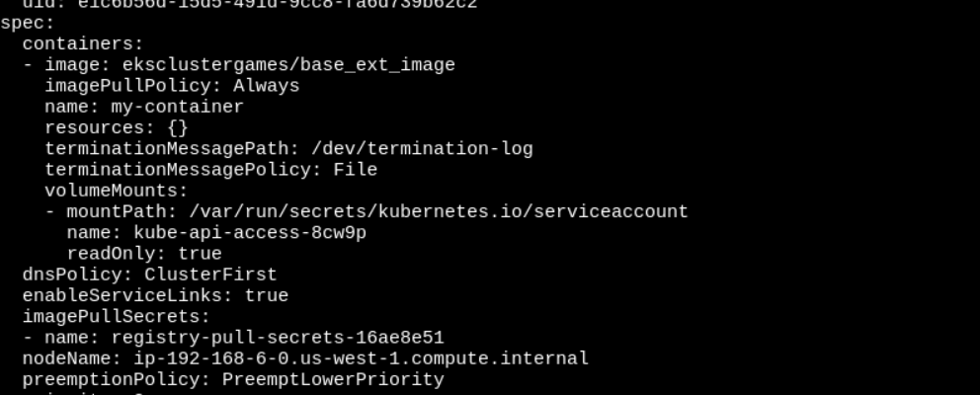
Task: Click the enableServiceLinks true value
Action: coord(266,295)
